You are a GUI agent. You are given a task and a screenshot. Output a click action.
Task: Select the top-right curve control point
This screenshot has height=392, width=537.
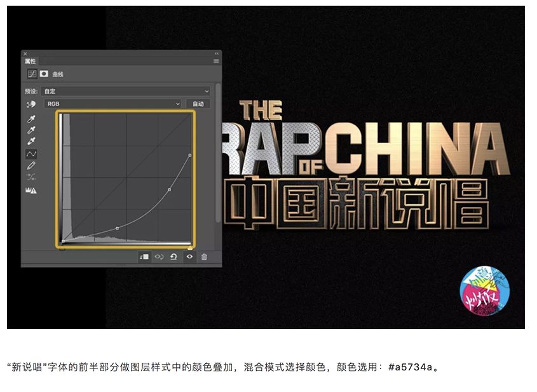click(190, 155)
